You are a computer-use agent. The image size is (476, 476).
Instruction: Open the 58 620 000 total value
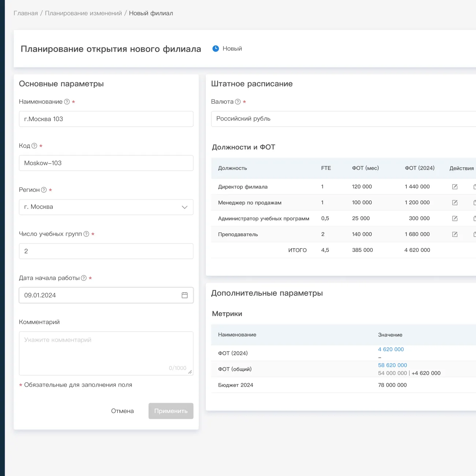(392, 365)
